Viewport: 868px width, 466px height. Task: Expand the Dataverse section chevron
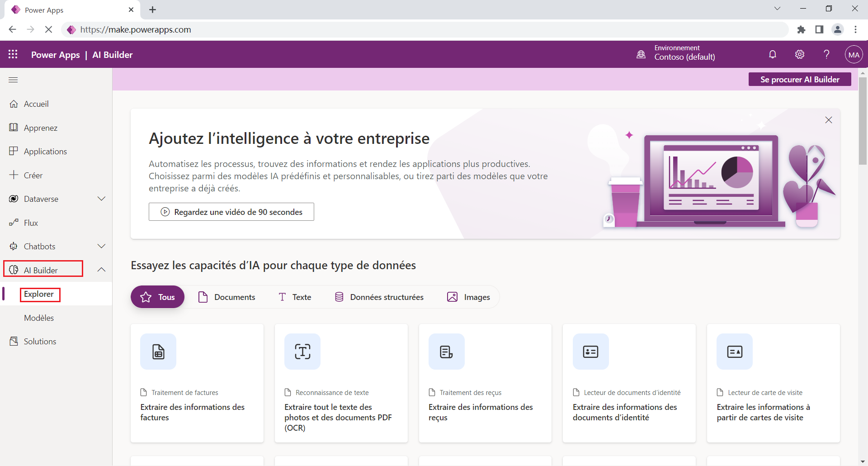point(102,199)
